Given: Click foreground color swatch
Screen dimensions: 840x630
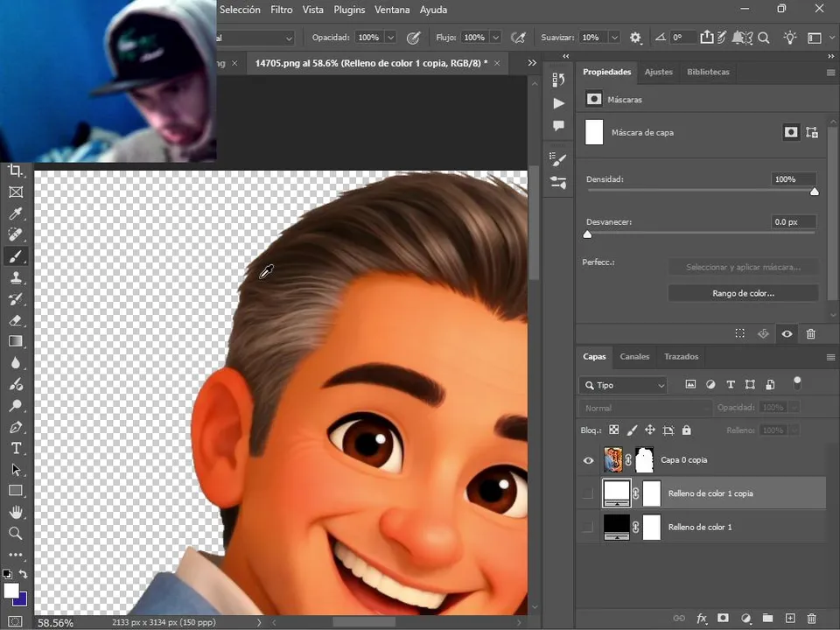Looking at the screenshot, I should (x=10, y=590).
